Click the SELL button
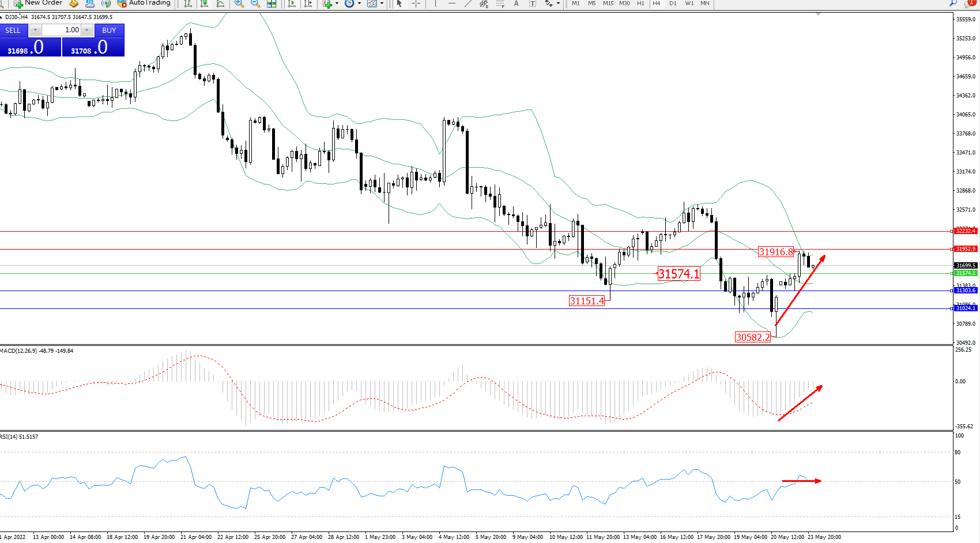 13,30
